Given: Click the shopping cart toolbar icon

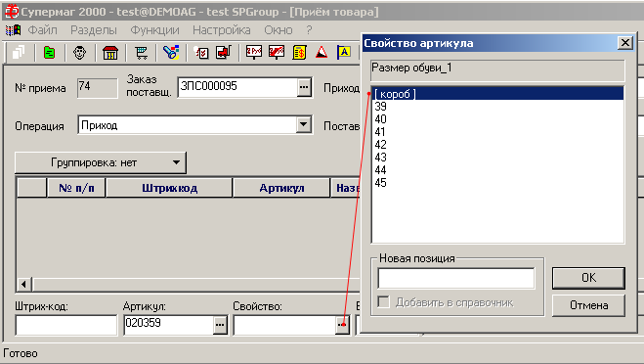Looking at the screenshot, I should tap(142, 53).
